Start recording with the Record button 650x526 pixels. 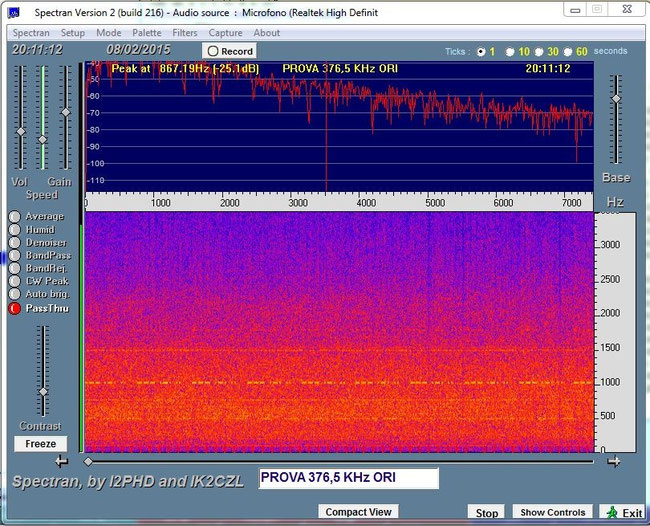coord(229,51)
